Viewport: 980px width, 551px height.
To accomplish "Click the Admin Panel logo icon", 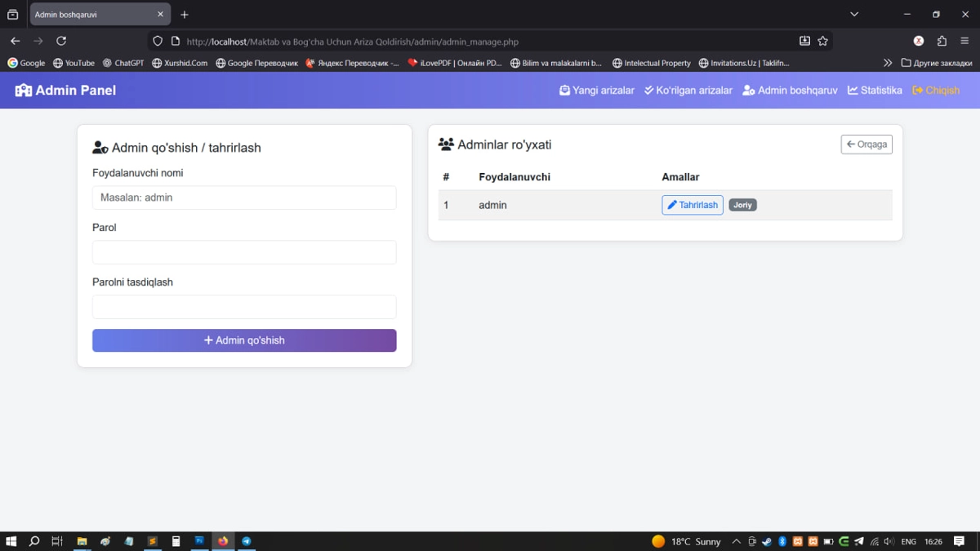I will (23, 91).
